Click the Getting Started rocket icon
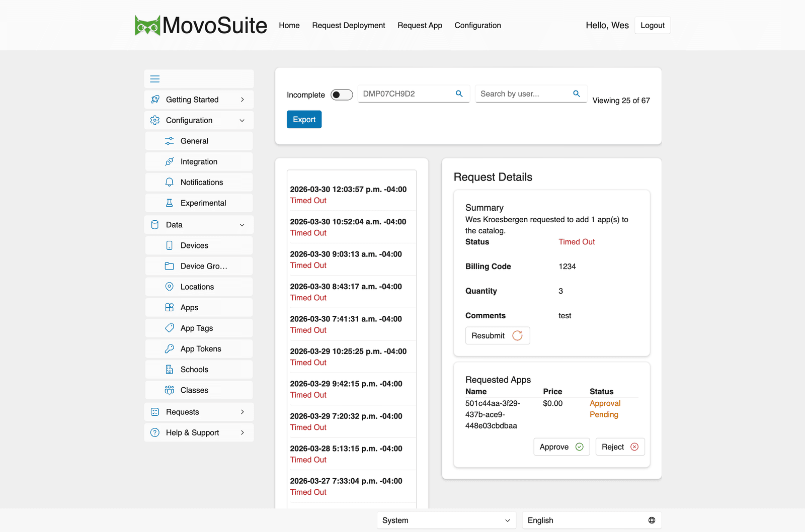Image resolution: width=805 pixels, height=532 pixels. 155,100
